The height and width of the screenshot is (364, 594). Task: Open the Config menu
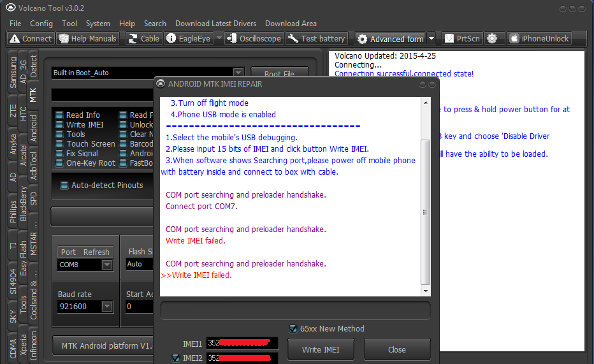click(41, 24)
